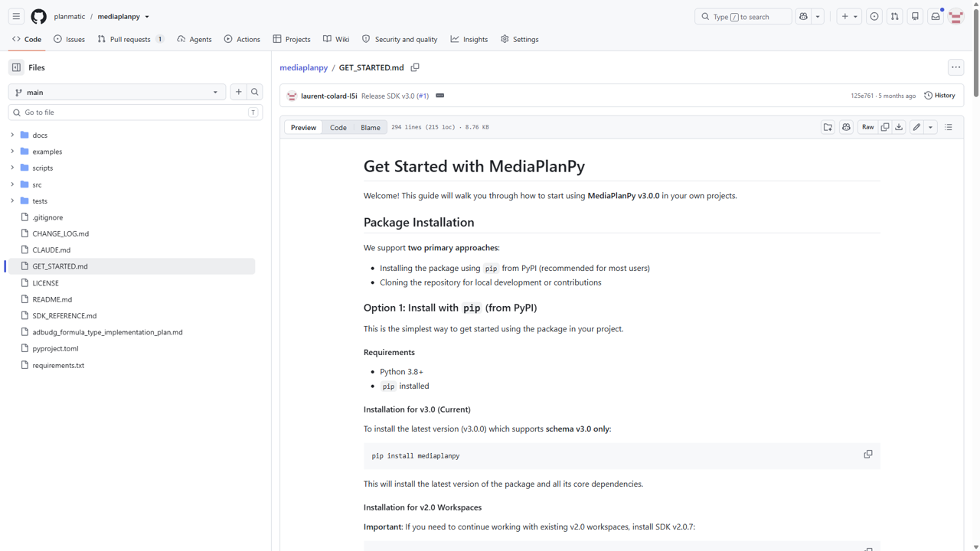View file History
The width and height of the screenshot is (980, 551).
(939, 96)
